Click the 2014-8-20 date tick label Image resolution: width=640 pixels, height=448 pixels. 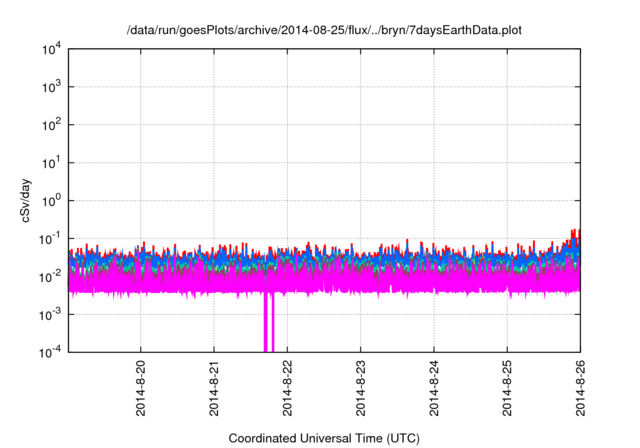coord(140,388)
